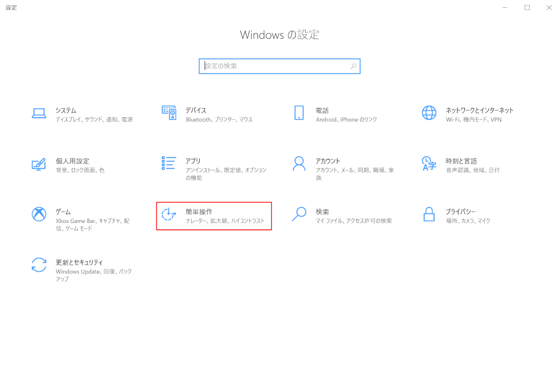Viewport: 560px width, 392px height.
Task: Close the 設定 window
Action: coord(549,7)
